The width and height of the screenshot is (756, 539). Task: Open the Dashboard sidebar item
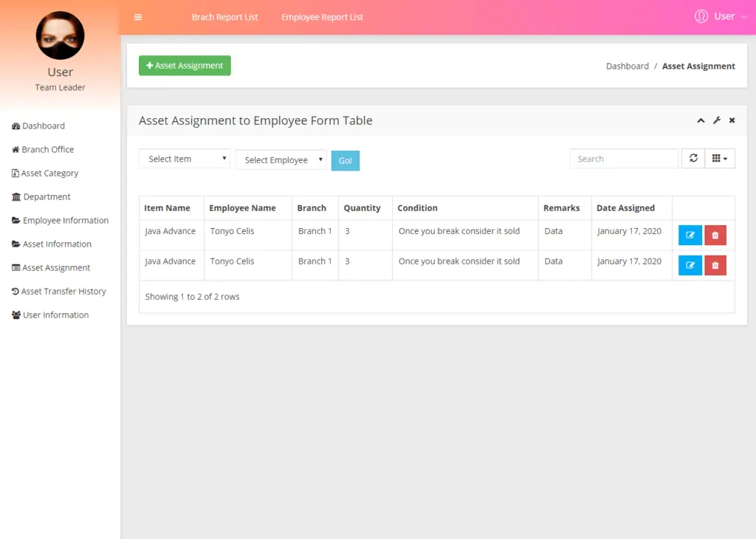(x=42, y=126)
